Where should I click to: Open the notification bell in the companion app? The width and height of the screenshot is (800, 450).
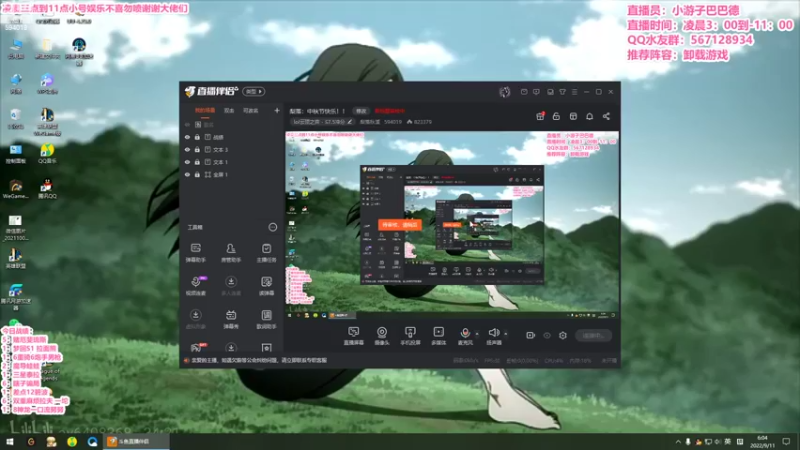[589, 116]
